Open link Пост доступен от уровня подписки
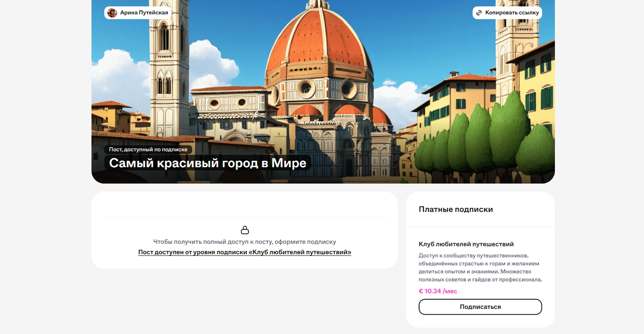Viewport: 644px width, 334px height. 245,252
